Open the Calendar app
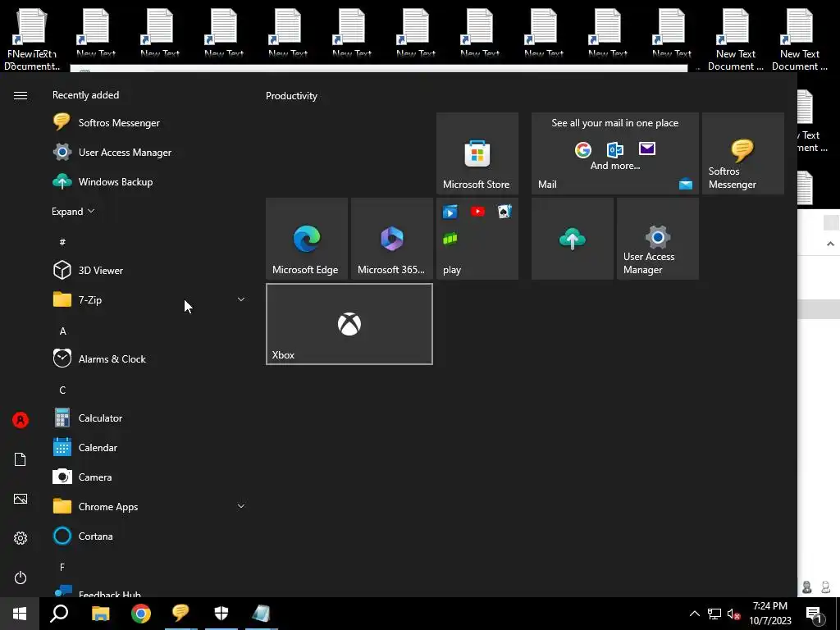840x630 pixels. point(149,447)
